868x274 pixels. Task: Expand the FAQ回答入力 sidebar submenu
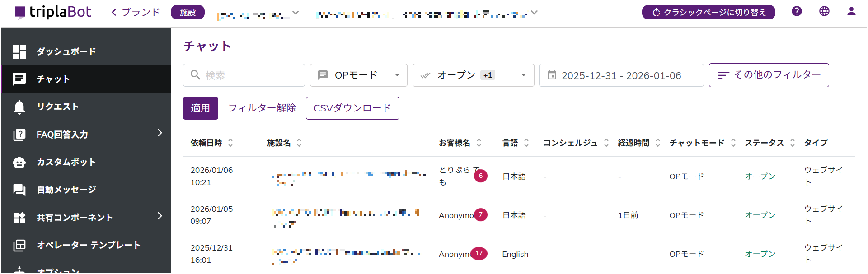coord(160,133)
